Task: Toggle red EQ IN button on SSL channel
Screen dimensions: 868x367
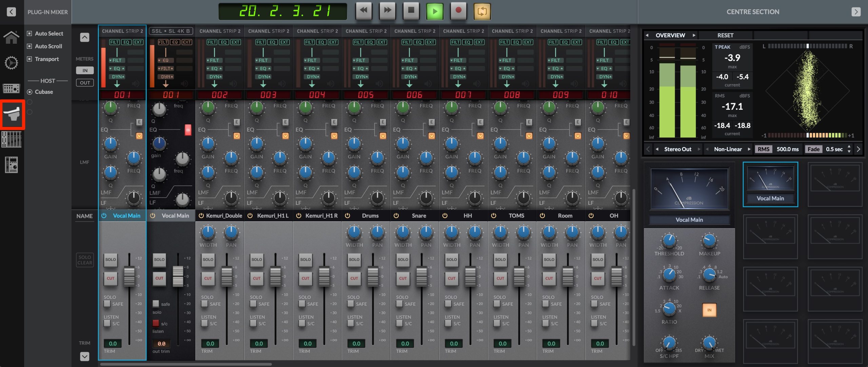Action: point(188,130)
